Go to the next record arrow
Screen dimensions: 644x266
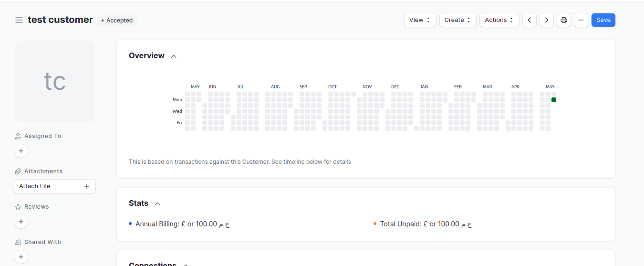point(547,20)
